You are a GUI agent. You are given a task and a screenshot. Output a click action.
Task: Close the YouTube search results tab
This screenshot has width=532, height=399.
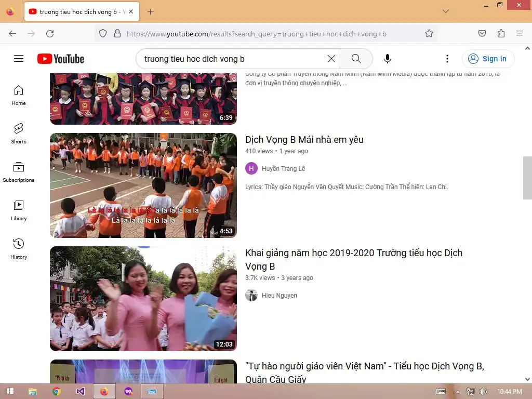[x=131, y=11]
